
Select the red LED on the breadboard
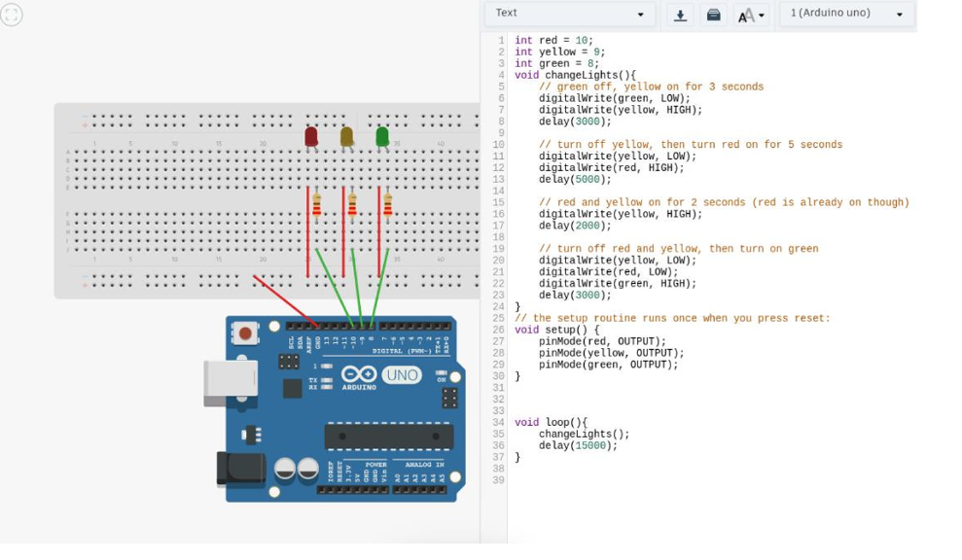(311, 139)
